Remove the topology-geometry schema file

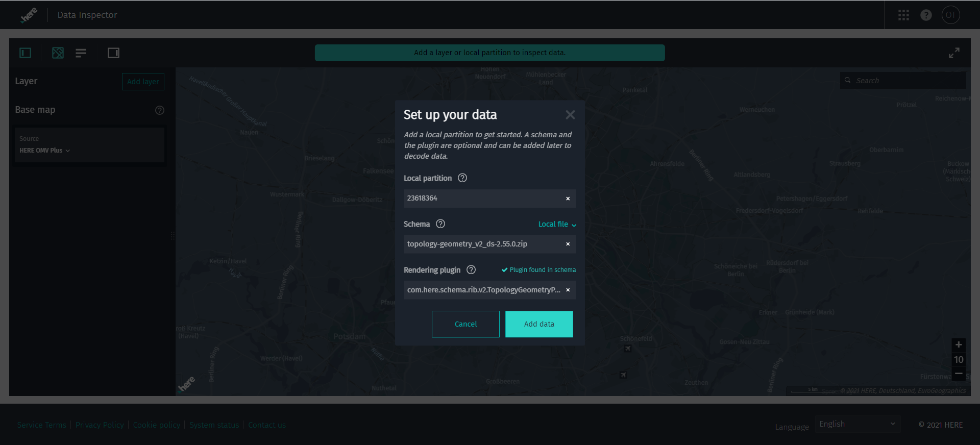[568, 244]
